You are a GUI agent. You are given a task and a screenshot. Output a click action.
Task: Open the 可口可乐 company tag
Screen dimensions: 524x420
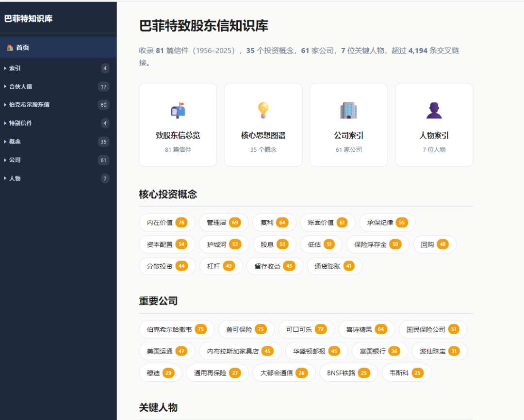(306, 329)
